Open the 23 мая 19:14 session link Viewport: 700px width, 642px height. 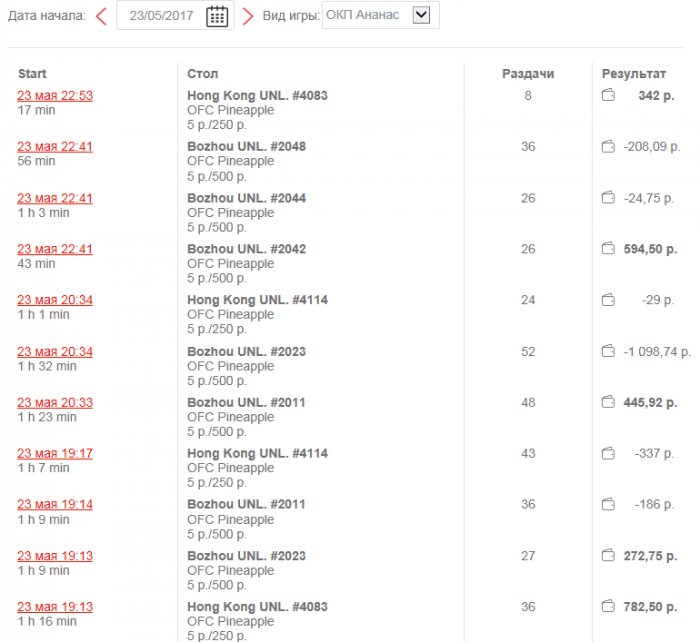tap(55, 504)
